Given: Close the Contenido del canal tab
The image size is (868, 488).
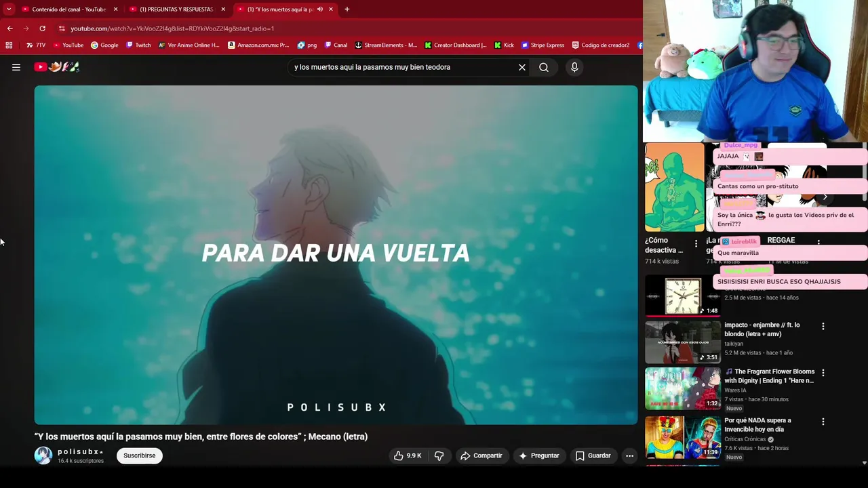Looking at the screenshot, I should [x=115, y=9].
